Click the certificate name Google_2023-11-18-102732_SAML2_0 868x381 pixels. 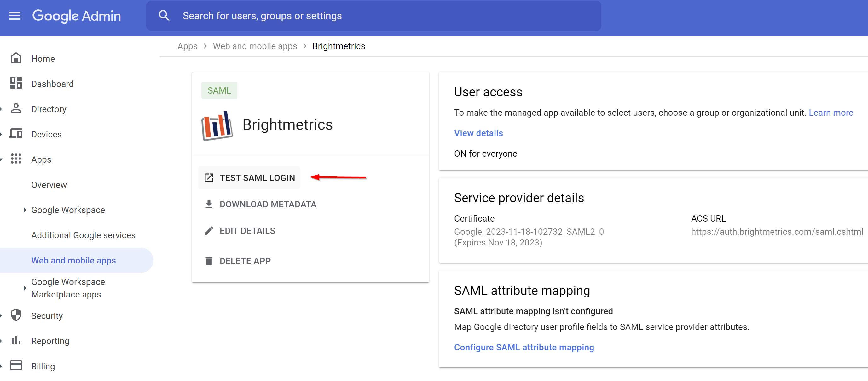click(529, 232)
